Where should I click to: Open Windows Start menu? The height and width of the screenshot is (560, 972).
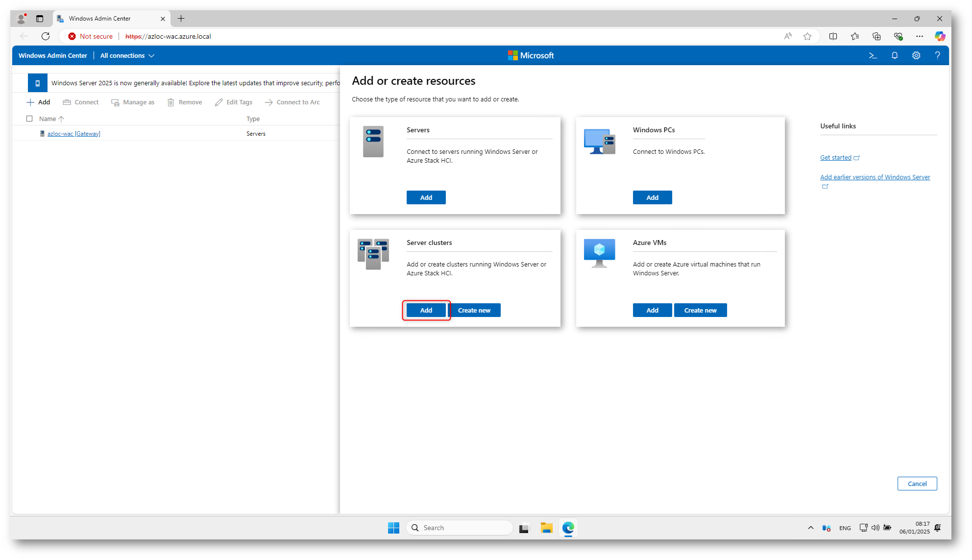[393, 528]
